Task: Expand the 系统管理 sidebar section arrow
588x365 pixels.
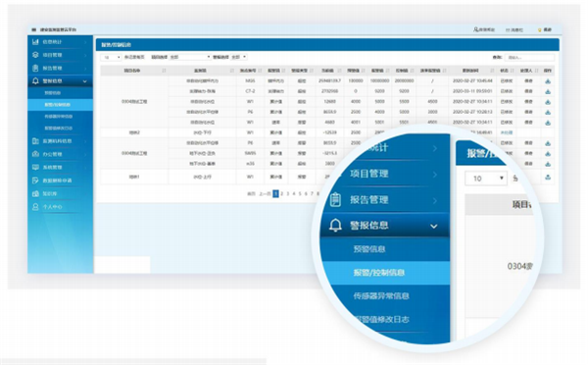Action: [x=85, y=168]
